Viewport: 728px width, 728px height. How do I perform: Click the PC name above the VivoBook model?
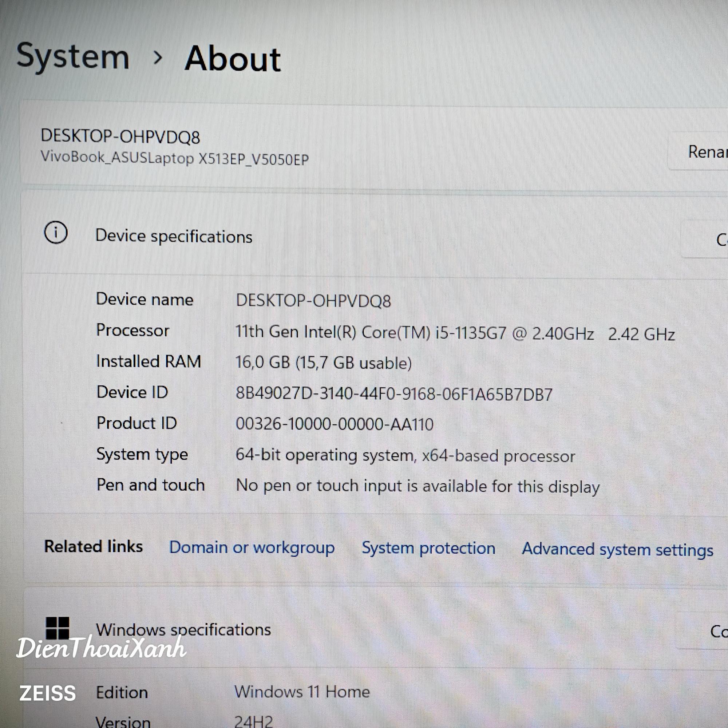point(120,136)
